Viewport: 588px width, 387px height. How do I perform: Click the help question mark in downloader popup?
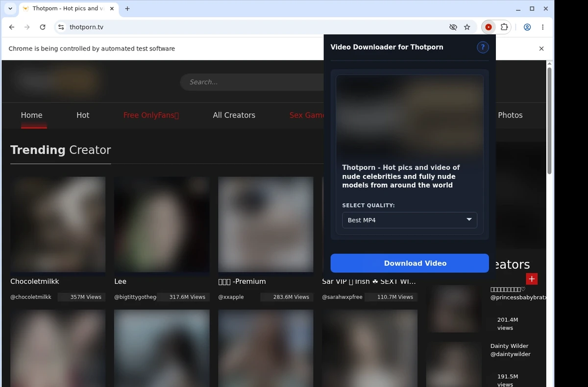point(483,47)
